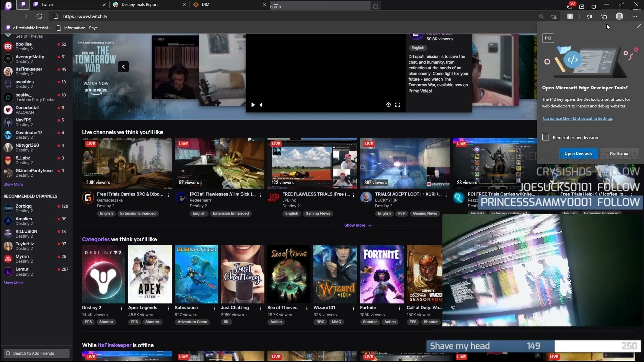644x362 pixels.
Task: Open seaNw_ channel in sidebar
Action: (36, 97)
